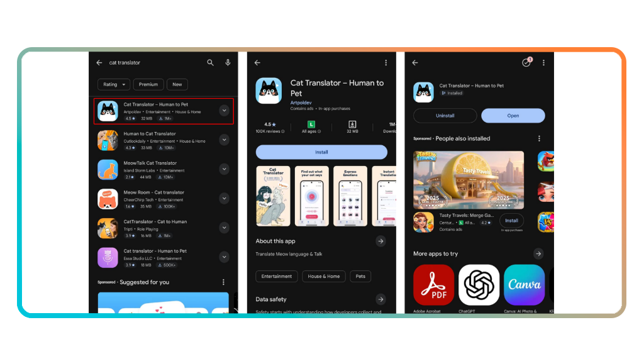The image size is (644, 337).
Task: Tap the All ages content rating badge
Action: [x=311, y=127]
